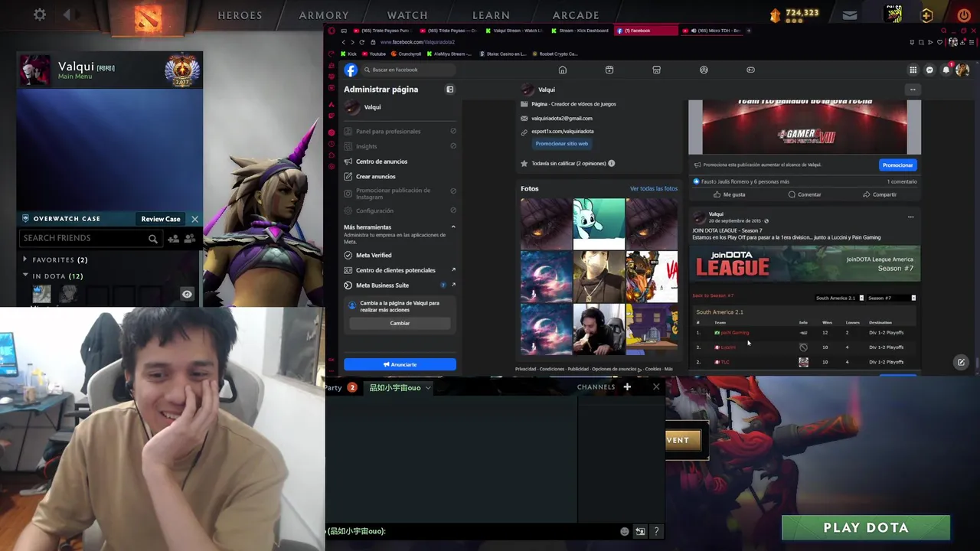Screen dimensions: 980x551
Task: Click the chat help question mark
Action: click(656, 531)
